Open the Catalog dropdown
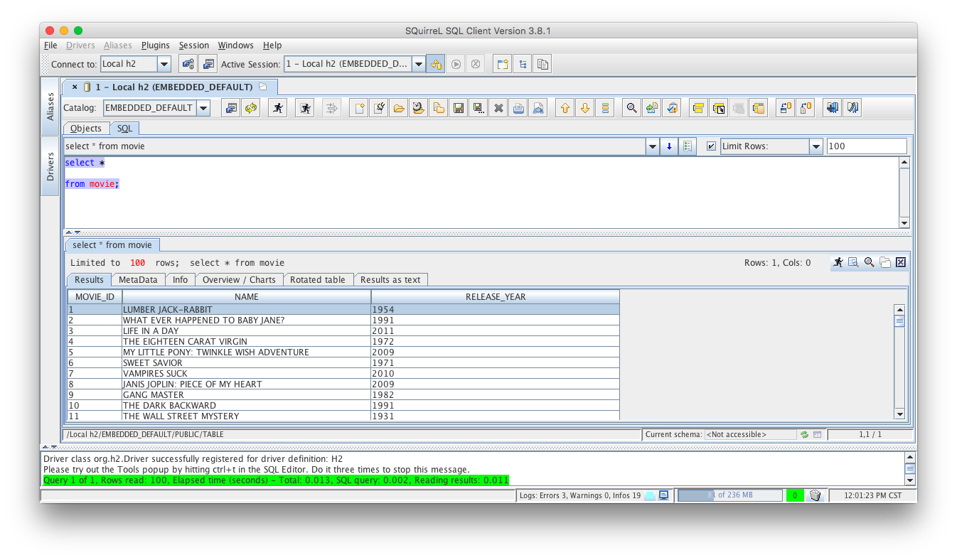The height and width of the screenshot is (560, 957). coord(204,107)
